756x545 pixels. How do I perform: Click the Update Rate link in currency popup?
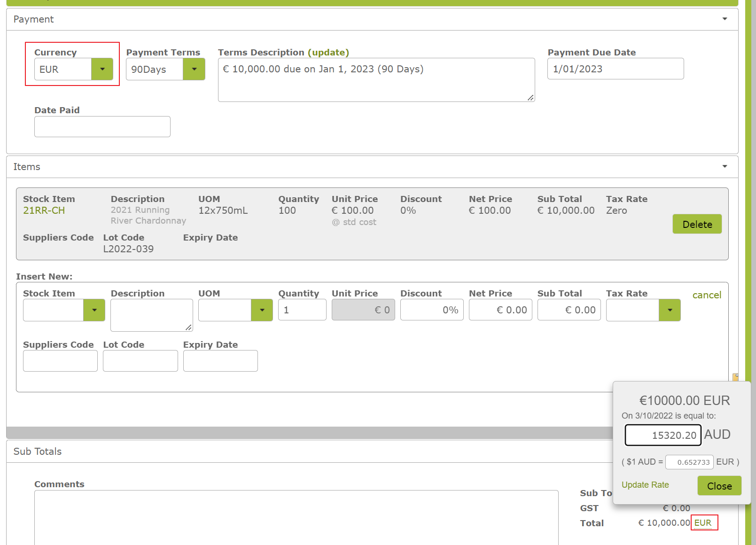pos(645,484)
